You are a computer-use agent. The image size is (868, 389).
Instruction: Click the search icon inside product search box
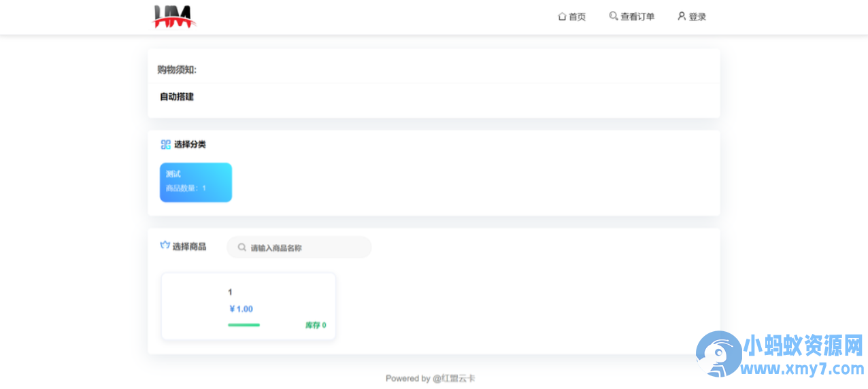point(242,248)
